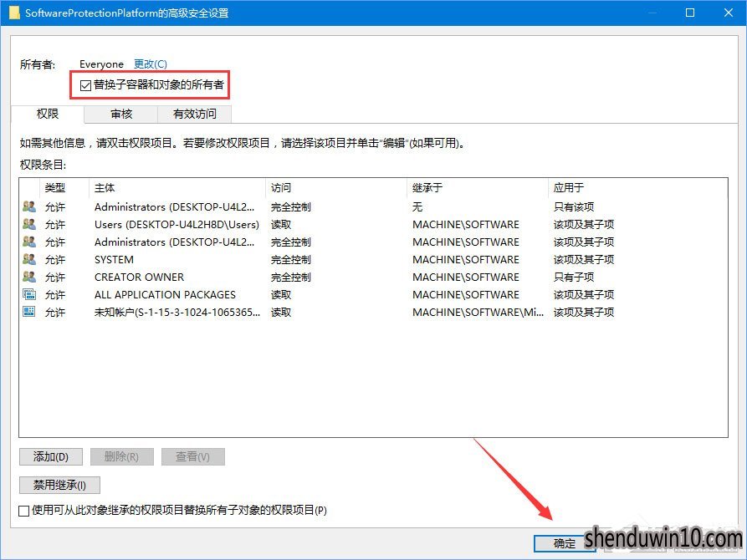Screen dimensions: 747x560
Task: Click 只有子项 in CREATOR OWNER row
Action: (x=574, y=277)
